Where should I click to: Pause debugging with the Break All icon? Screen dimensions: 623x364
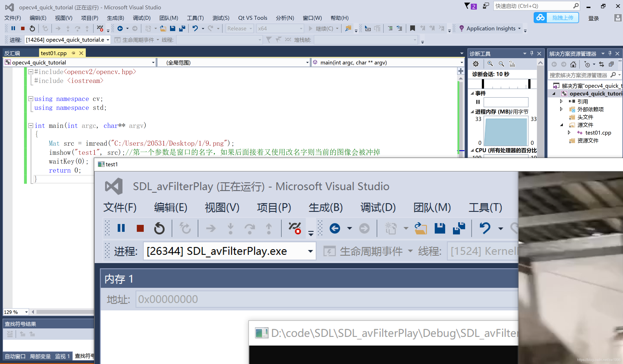(x=13, y=28)
